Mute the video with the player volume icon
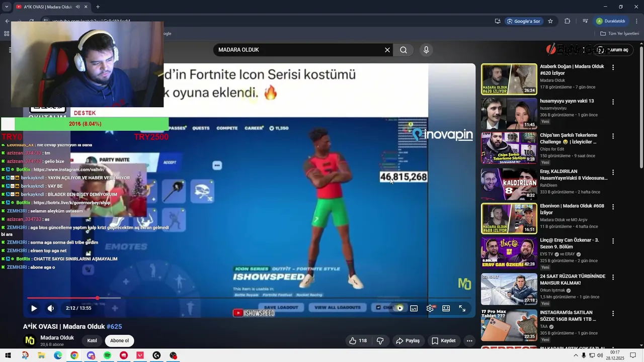 [x=50, y=308]
